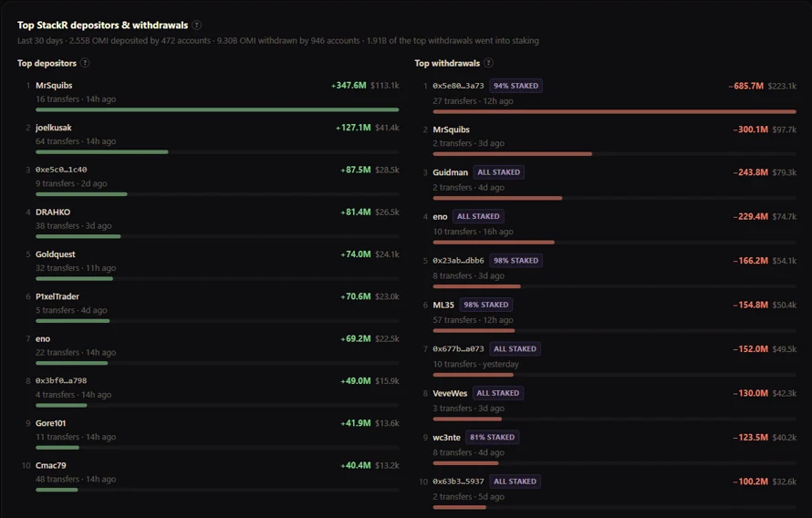Select the +87.5M deposit amount
Screen dimensions: 812x518
click(355, 170)
